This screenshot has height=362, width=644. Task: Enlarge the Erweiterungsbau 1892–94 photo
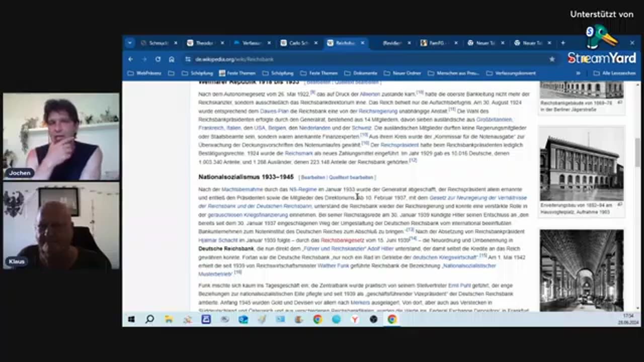pyautogui.click(x=582, y=163)
